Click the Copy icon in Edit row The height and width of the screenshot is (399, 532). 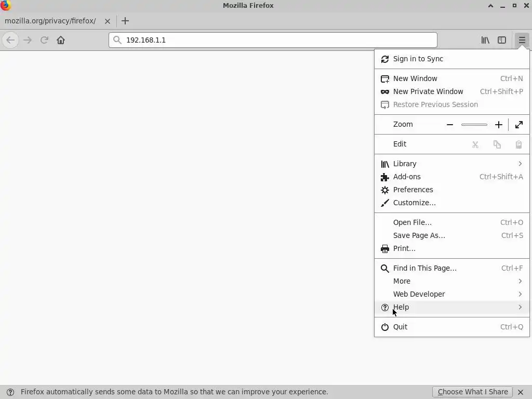pyautogui.click(x=497, y=144)
